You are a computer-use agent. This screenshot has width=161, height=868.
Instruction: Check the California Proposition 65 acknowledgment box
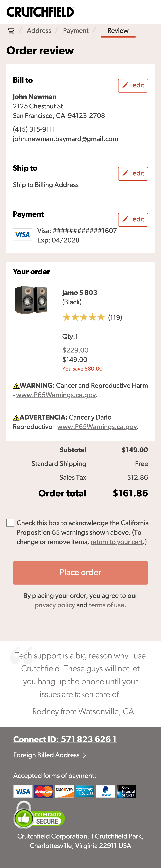[10, 523]
